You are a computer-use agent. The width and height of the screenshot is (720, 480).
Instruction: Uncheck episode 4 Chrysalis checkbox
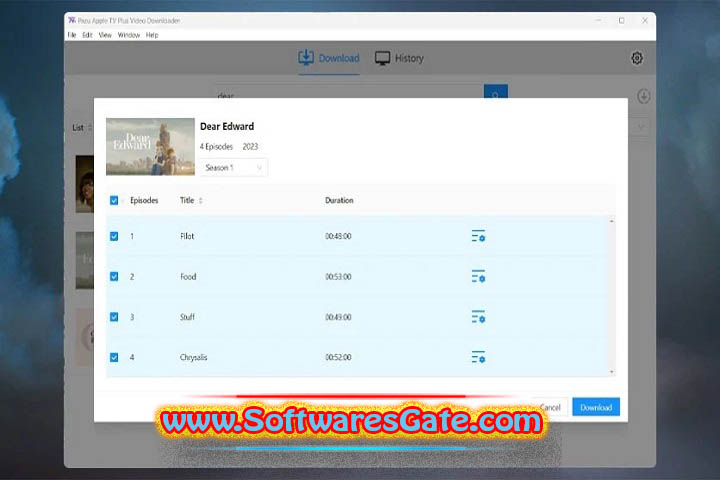click(x=114, y=357)
